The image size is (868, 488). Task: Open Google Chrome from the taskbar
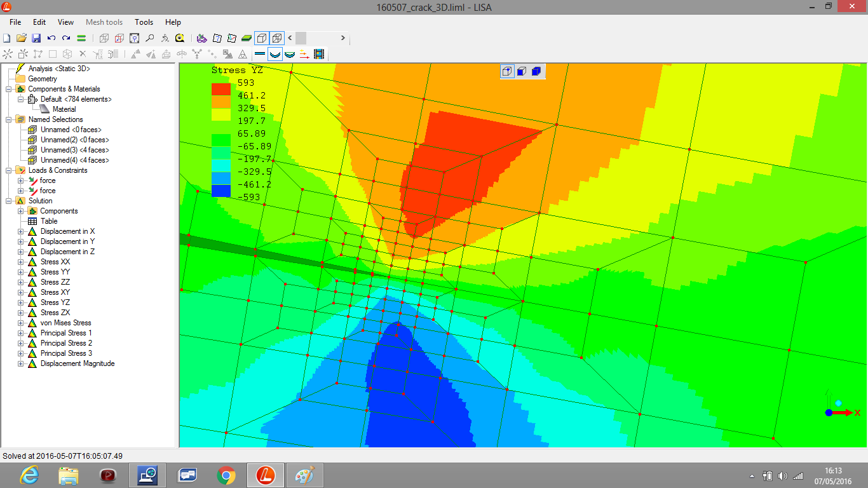(x=226, y=475)
